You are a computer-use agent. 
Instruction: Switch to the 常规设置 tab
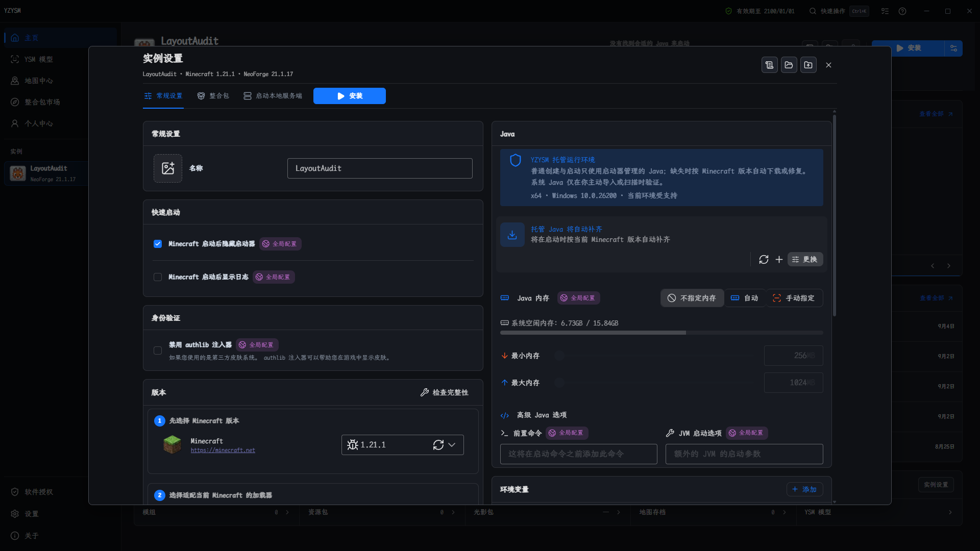pos(163,96)
